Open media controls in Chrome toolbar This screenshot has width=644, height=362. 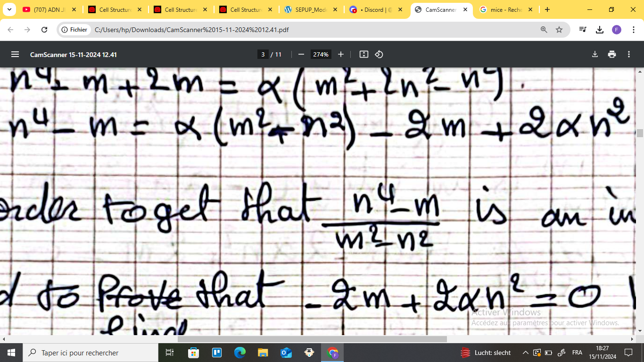[x=583, y=30]
